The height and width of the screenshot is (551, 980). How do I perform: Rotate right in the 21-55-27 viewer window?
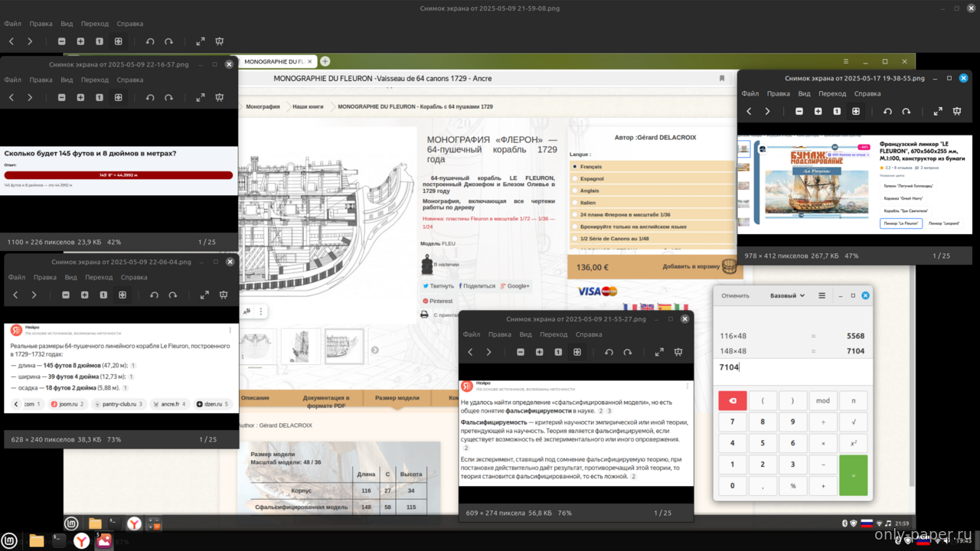628,352
